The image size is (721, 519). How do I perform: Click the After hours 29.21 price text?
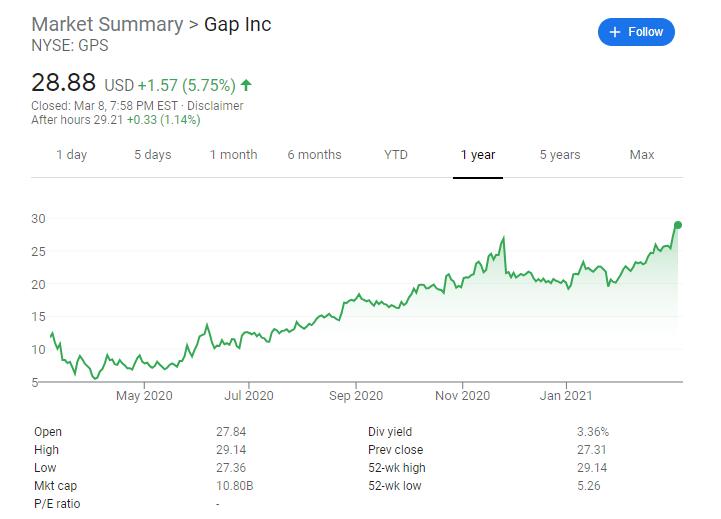click(x=116, y=120)
